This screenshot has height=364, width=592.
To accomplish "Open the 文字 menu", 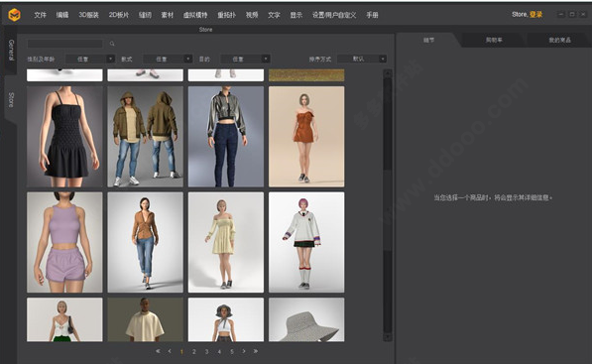I will tap(274, 15).
